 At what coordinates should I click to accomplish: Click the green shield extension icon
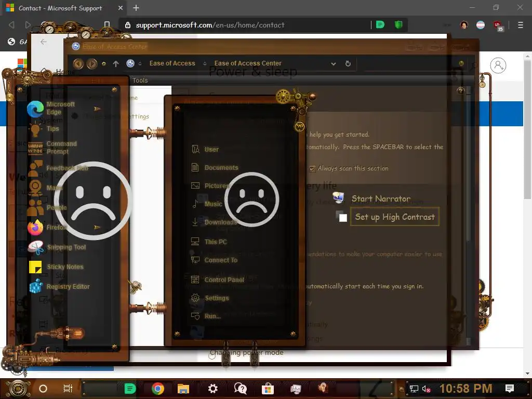[x=398, y=25]
